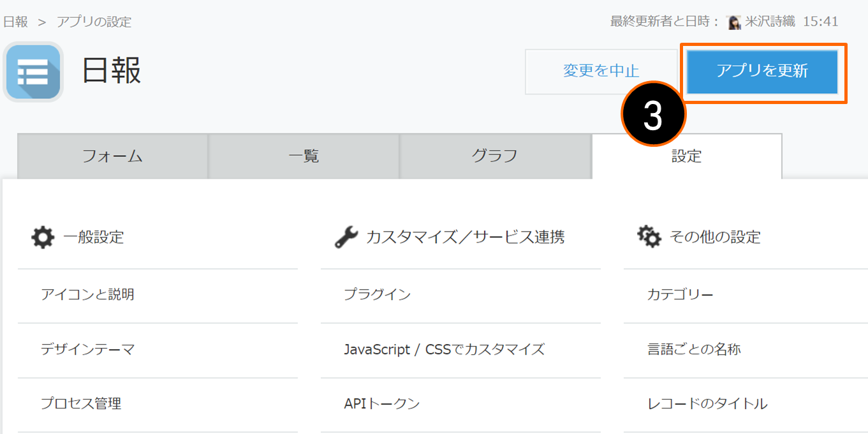Click the カスタマイズ／サービス連携 heading
The width and height of the screenshot is (868, 434).
point(466,237)
